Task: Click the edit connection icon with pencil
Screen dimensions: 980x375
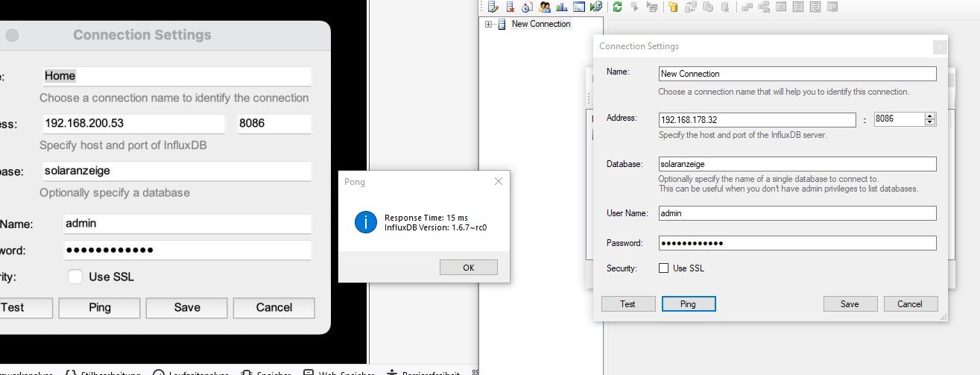Action: (493, 7)
